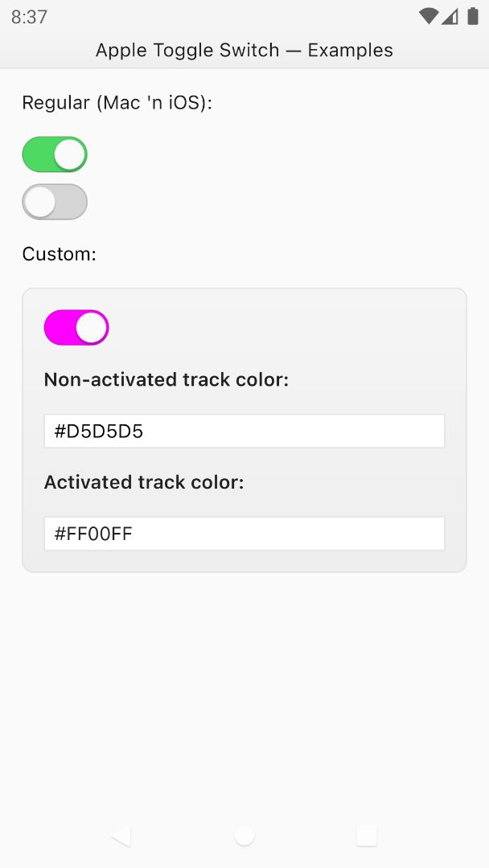Tap the battery indicator icon
The image size is (489, 868).
click(x=471, y=14)
